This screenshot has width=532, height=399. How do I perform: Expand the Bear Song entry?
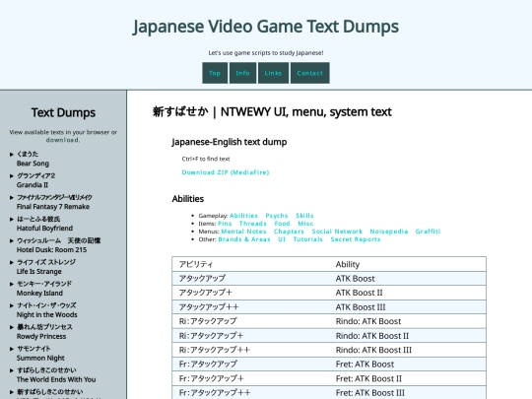point(12,155)
